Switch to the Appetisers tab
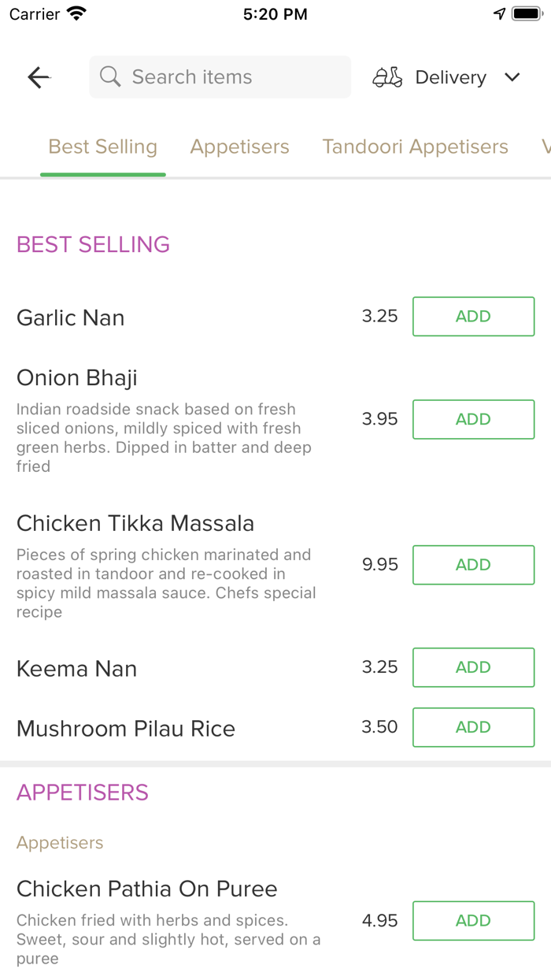The height and width of the screenshot is (980, 551). click(240, 147)
